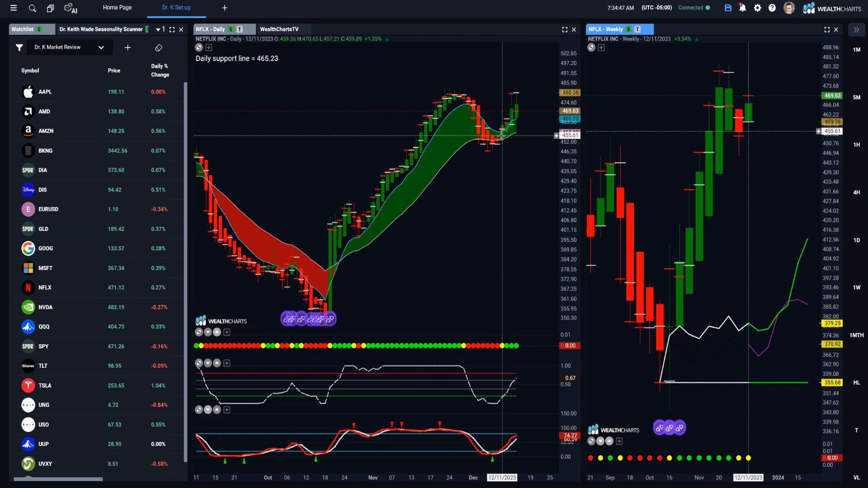Viewport: 868px width, 488px height.
Task: Open the symbol search magnifier
Action: tap(32, 8)
